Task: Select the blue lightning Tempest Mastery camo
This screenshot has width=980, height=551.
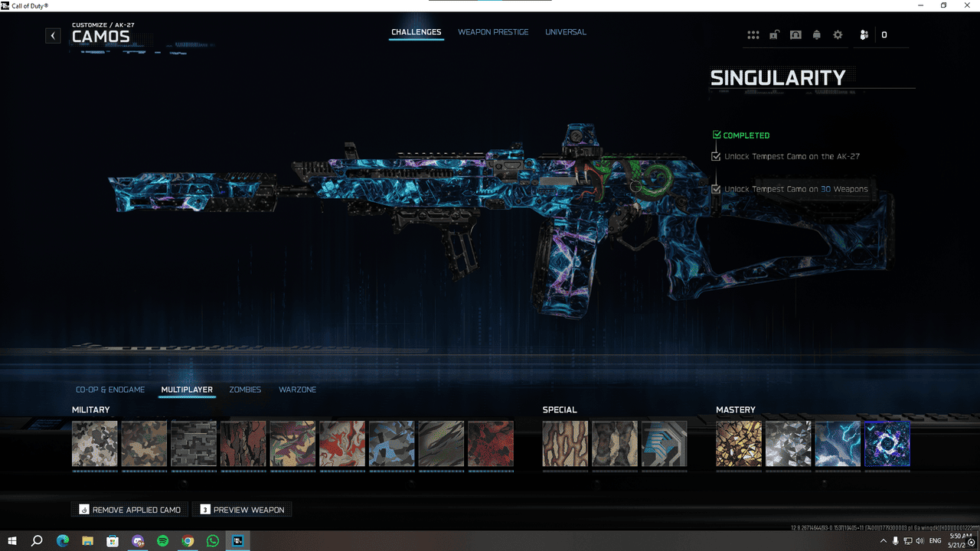Action: click(x=838, y=444)
